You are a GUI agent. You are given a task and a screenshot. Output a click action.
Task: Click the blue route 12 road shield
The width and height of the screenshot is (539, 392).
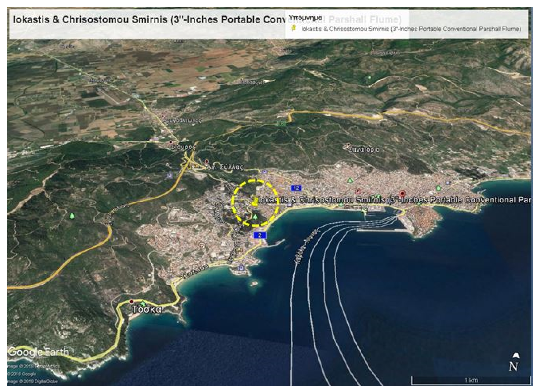click(x=296, y=188)
